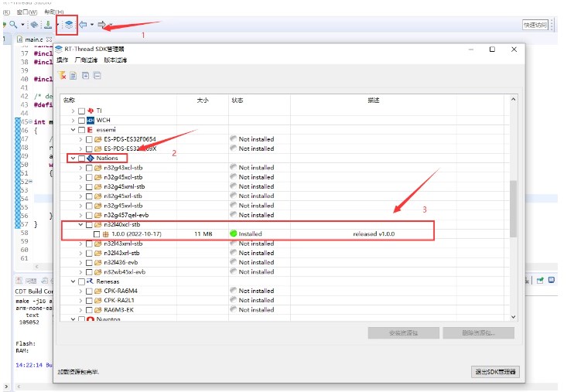Click the Renesas vendor logo icon

coord(90,281)
